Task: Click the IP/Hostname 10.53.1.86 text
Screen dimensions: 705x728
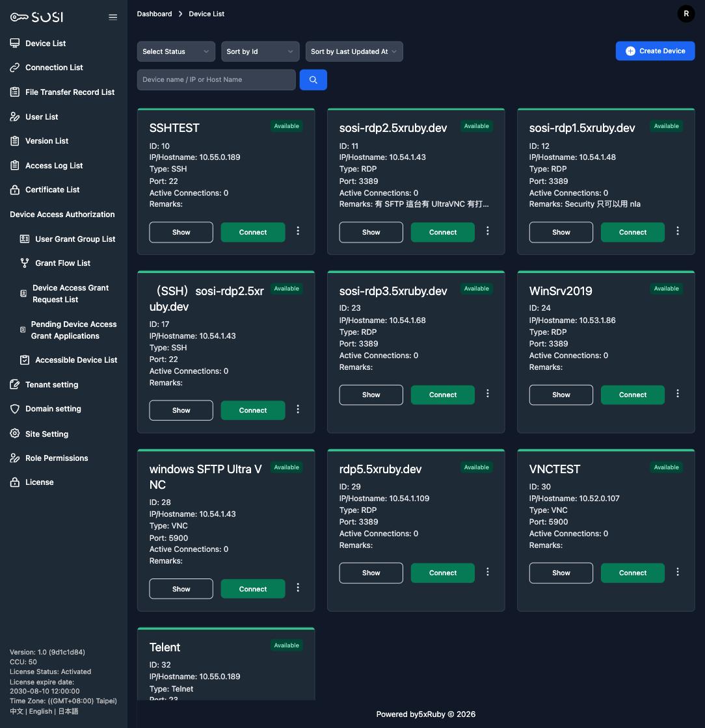Action: pos(572,320)
